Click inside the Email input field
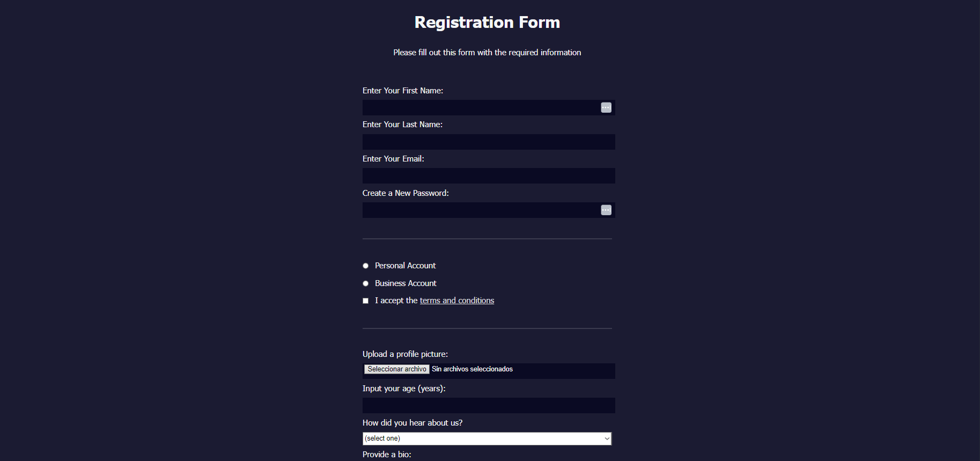Screen dimensions: 980x461 488,175
